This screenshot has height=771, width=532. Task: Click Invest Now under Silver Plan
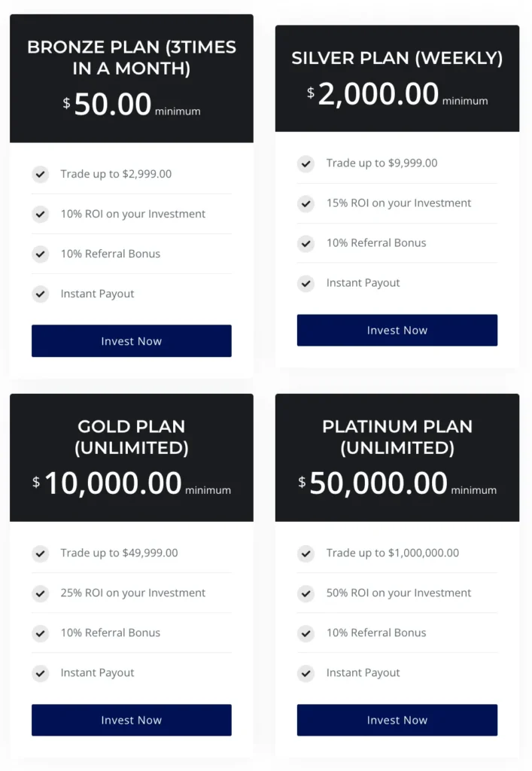397,331
